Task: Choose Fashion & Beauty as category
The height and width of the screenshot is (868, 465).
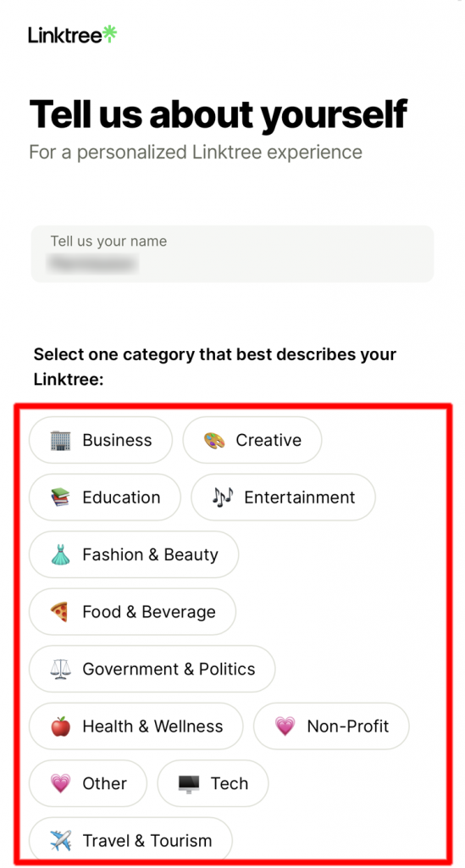Action: pos(134,554)
